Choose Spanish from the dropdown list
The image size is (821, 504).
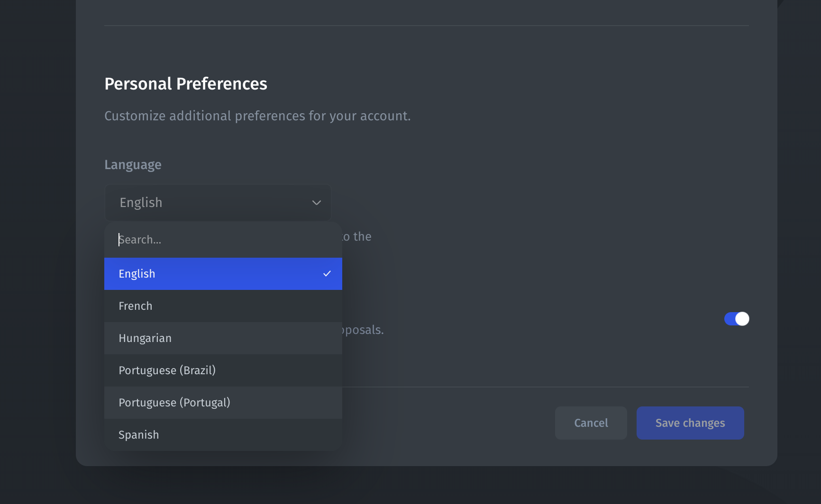[223, 435]
